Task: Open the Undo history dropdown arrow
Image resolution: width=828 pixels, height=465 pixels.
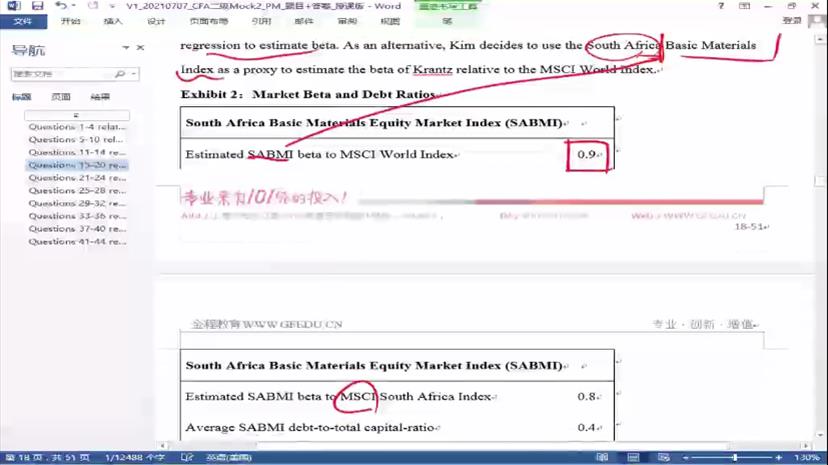Action: (x=73, y=6)
